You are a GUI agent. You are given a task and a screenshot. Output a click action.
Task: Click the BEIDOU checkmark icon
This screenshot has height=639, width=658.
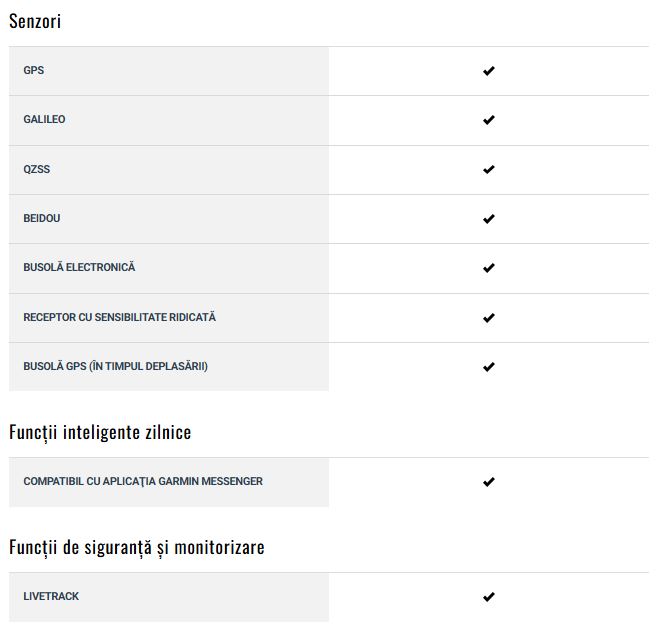[488, 219]
